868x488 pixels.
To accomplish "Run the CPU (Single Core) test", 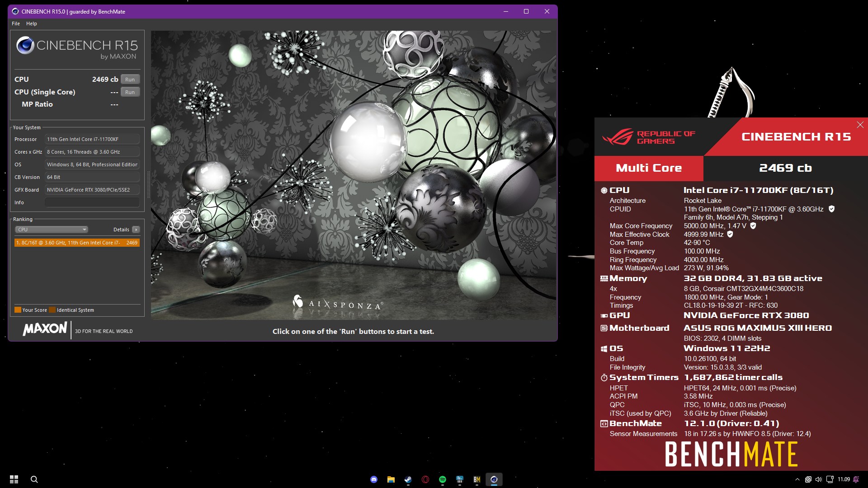I will tap(130, 92).
